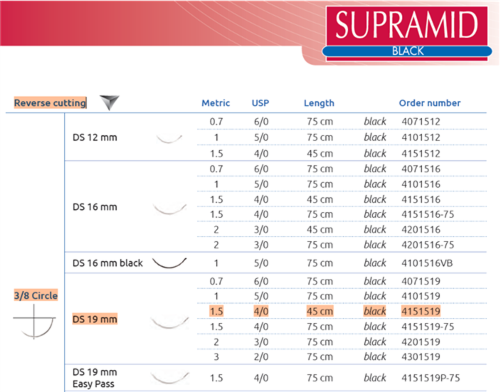Click USP 5/0 in the 4101519 row
Viewport: 500px width, 392px height.
point(261,296)
